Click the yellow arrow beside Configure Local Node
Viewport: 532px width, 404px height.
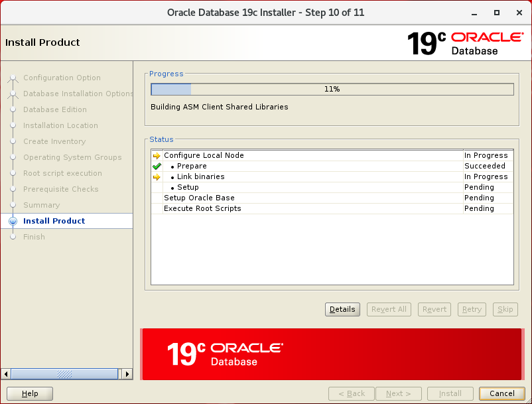coord(157,156)
